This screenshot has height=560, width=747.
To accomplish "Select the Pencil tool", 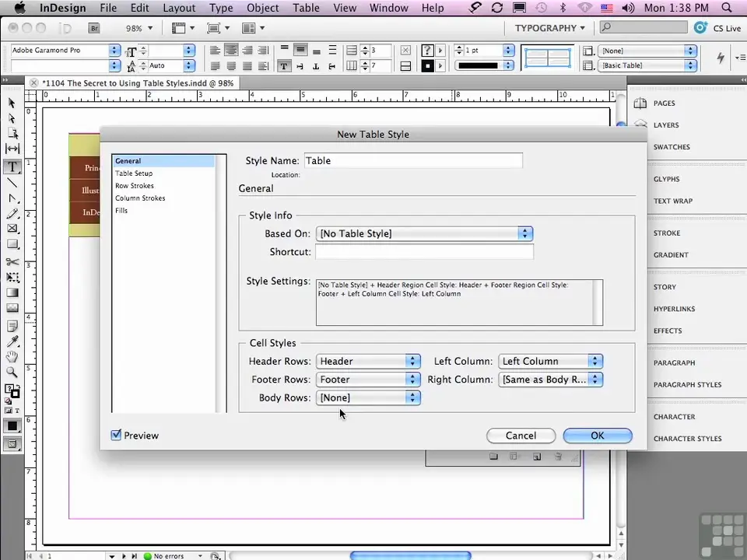I will point(12,214).
